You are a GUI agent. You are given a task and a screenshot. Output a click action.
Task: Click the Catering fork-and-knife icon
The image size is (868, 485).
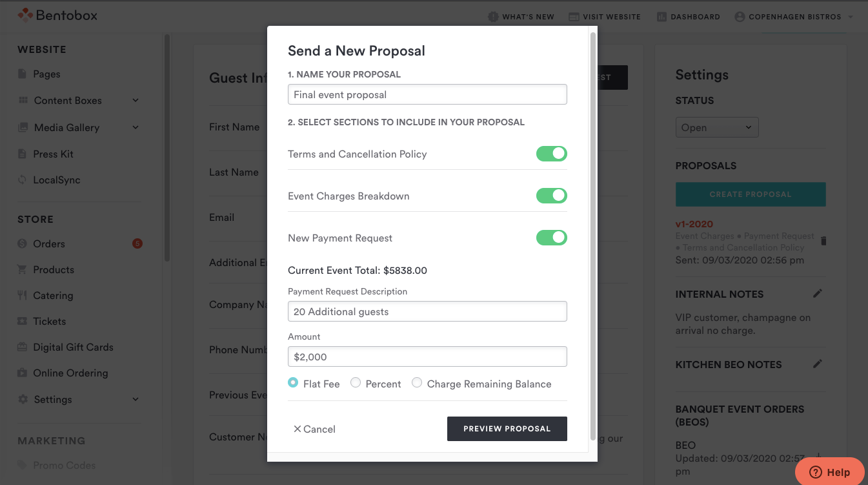click(x=23, y=296)
